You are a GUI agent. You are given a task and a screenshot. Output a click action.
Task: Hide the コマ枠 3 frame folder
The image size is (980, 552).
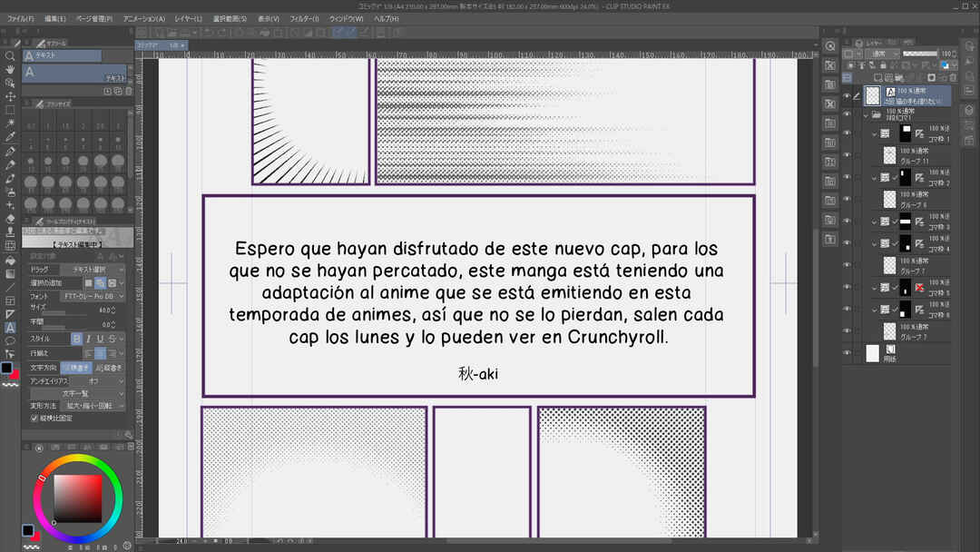pos(847,221)
